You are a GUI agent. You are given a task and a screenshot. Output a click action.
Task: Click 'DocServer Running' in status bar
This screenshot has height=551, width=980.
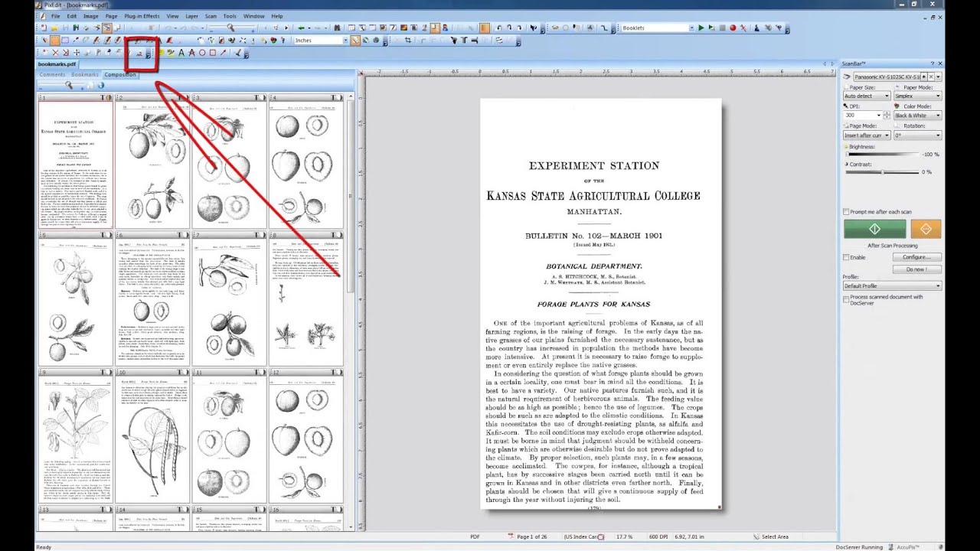[x=859, y=547]
